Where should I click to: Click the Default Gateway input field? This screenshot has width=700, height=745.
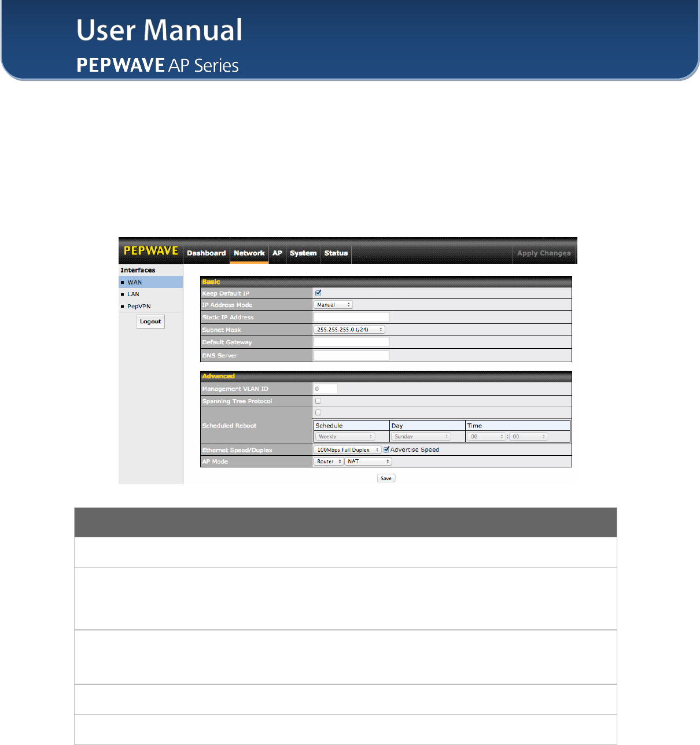[x=351, y=342]
